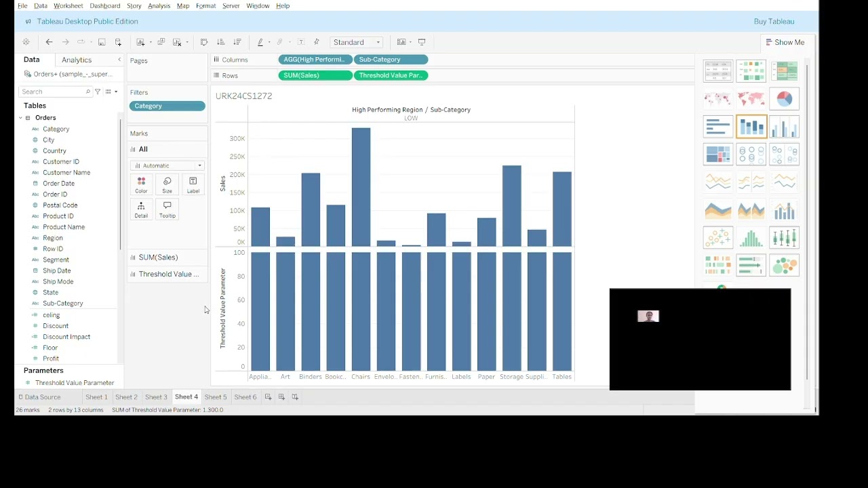This screenshot has width=868, height=488.
Task: Collapse the Data pane with the chevron
Action: coord(119,60)
